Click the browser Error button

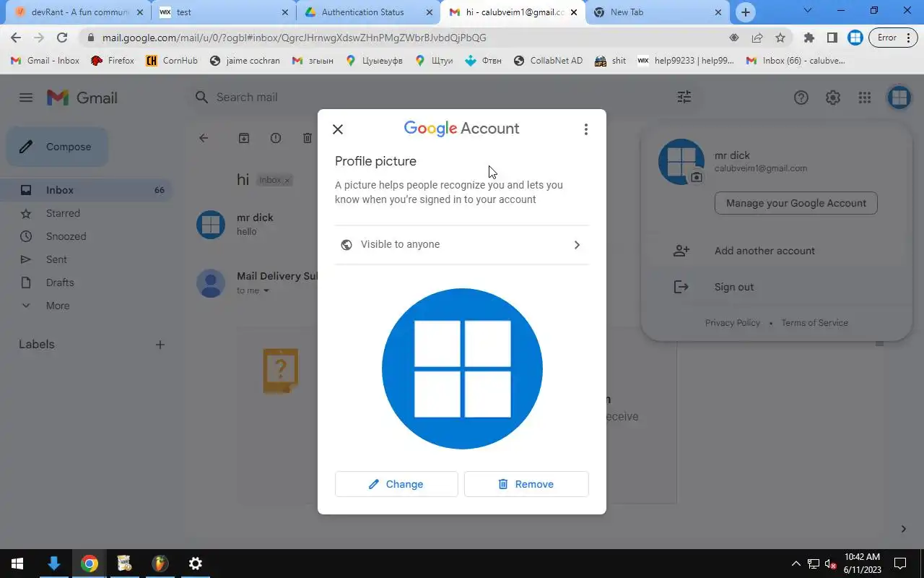click(x=892, y=38)
